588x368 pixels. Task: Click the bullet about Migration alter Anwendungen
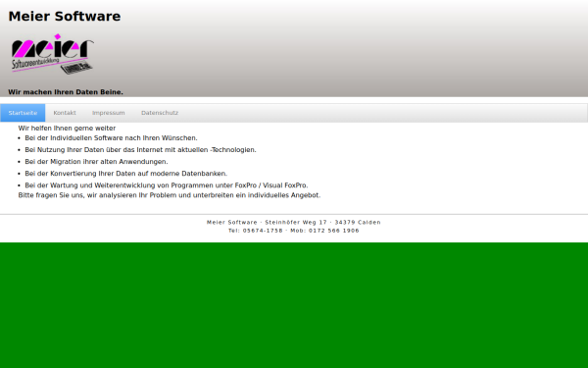[96, 162]
